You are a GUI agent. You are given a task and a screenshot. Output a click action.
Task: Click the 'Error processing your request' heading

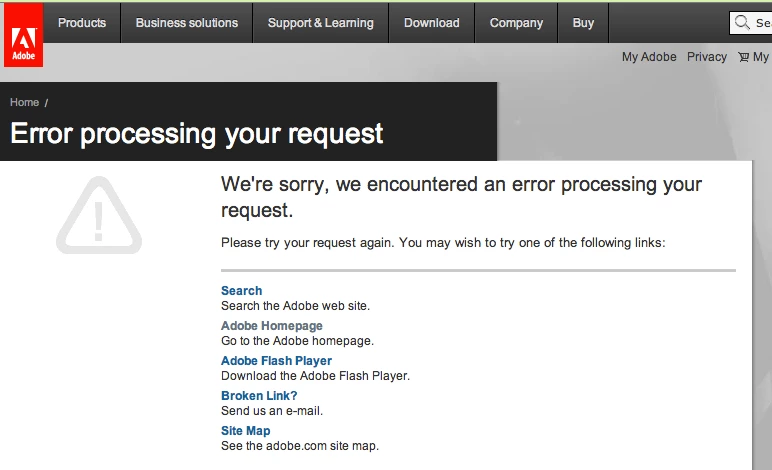196,134
